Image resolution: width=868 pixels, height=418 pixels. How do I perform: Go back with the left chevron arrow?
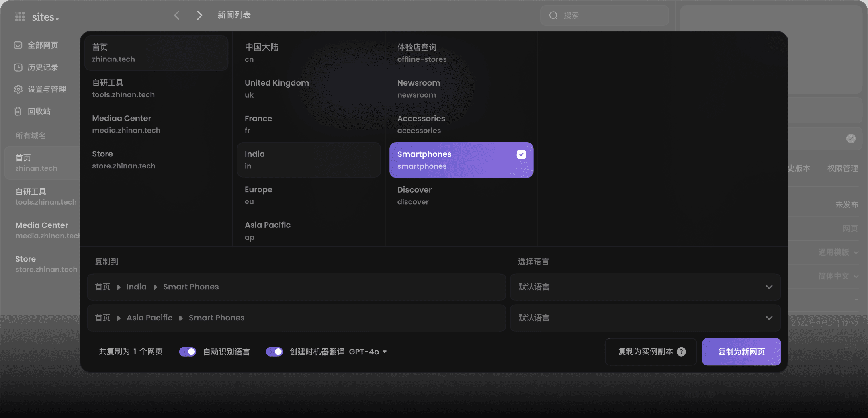pos(176,15)
